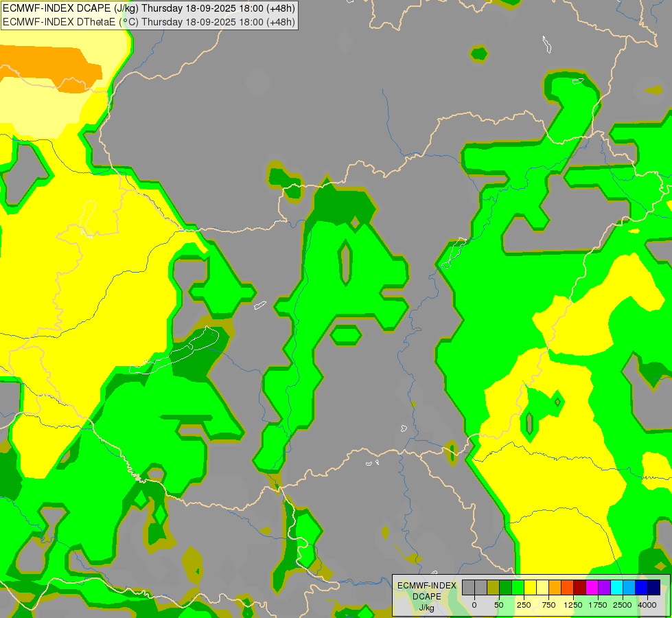Click the 'ECMWF-INDEX' text in the legend box
672x618 pixels.
click(427, 586)
